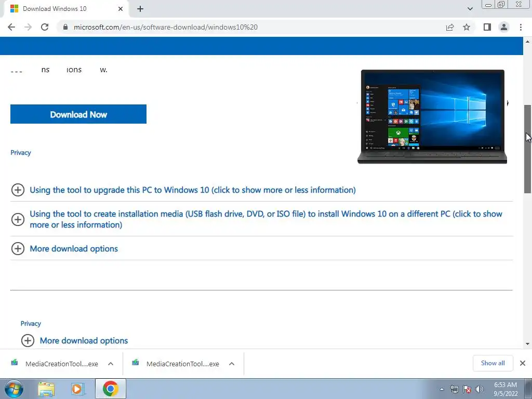Click the Chrome taskbar icon
532x399 pixels.
point(110,389)
